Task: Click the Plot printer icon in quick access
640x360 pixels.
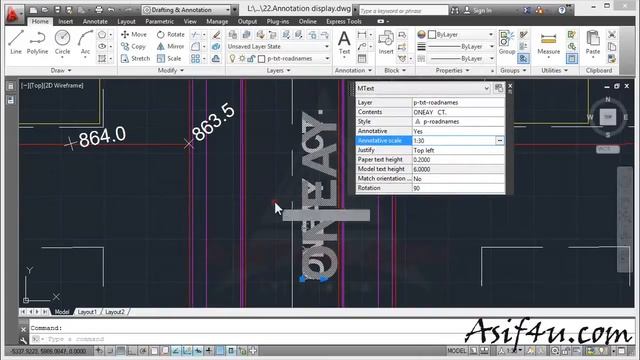Action: 99,10
